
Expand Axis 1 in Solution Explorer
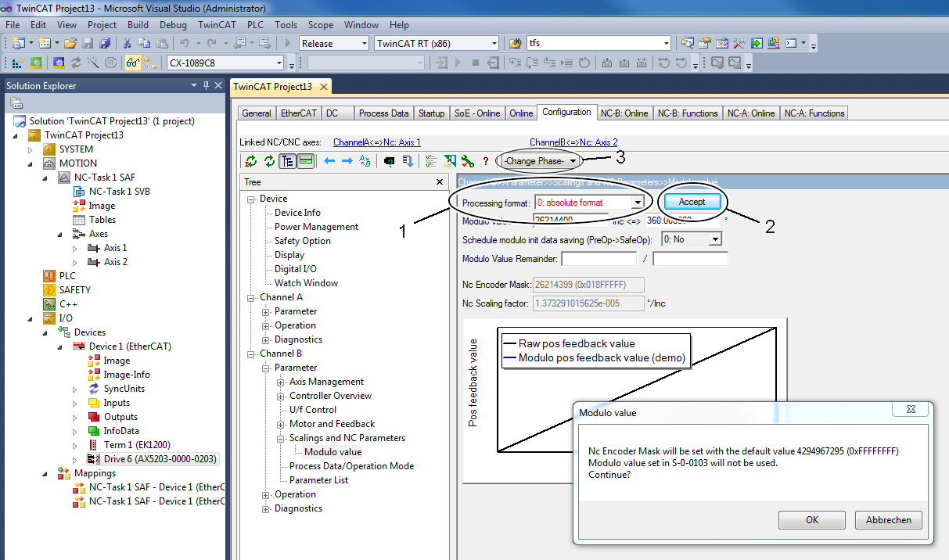[75, 248]
